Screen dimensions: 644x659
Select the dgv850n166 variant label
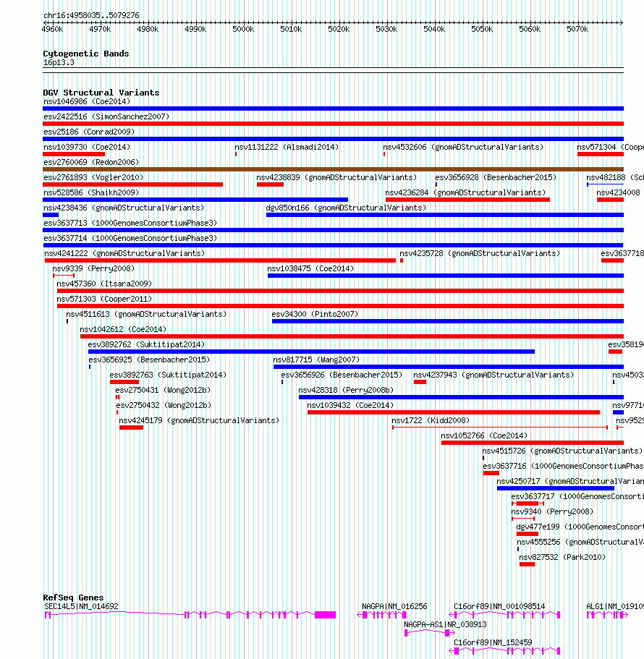pyautogui.click(x=346, y=208)
